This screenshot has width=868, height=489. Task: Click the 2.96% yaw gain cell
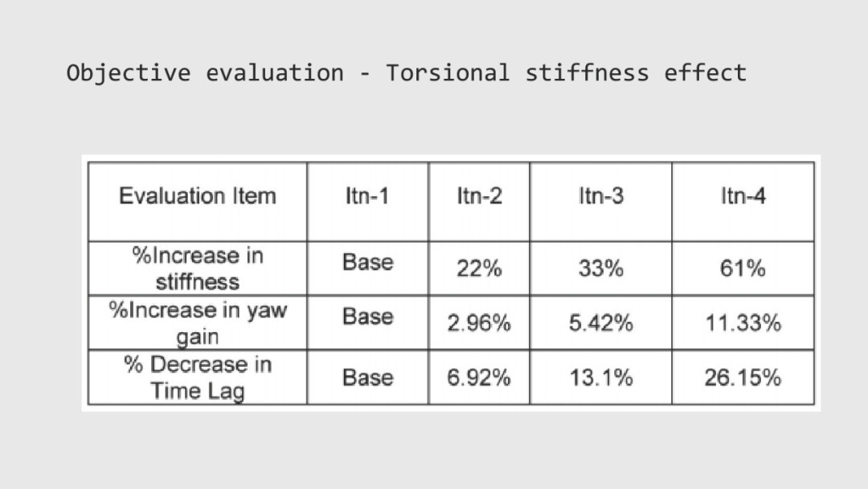tap(479, 323)
